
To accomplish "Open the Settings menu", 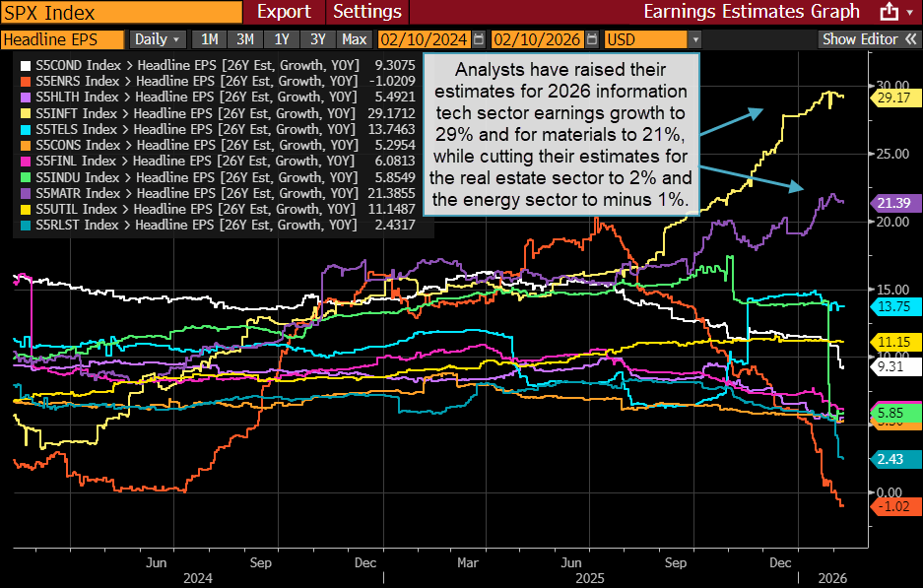I will [x=366, y=12].
